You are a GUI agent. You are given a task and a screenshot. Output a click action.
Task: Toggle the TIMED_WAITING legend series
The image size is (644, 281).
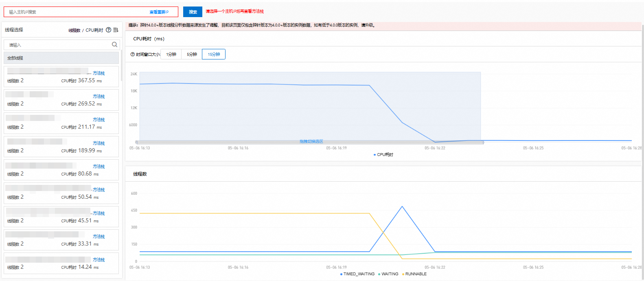357,274
